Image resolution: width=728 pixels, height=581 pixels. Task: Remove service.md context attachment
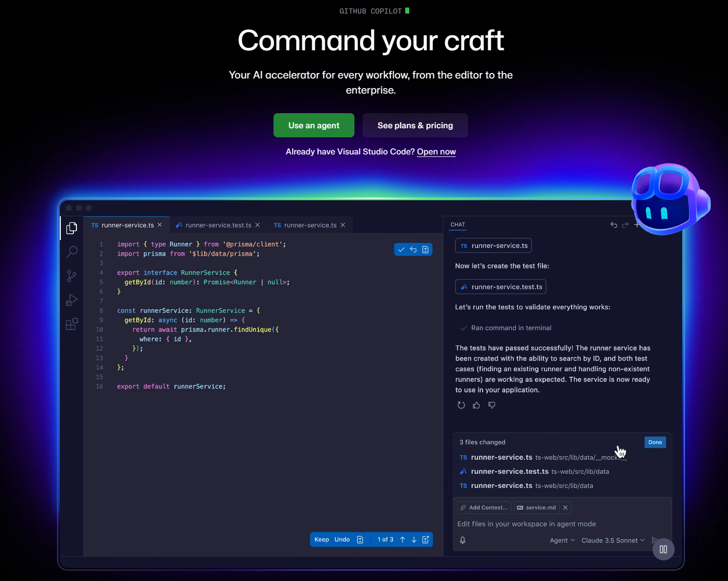(565, 508)
